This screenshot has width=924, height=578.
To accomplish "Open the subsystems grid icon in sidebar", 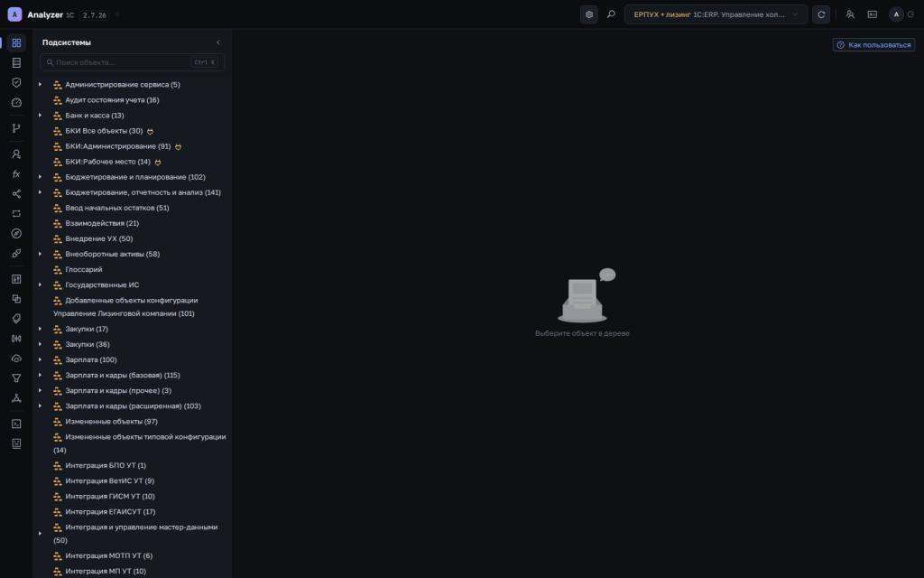I will [x=16, y=43].
